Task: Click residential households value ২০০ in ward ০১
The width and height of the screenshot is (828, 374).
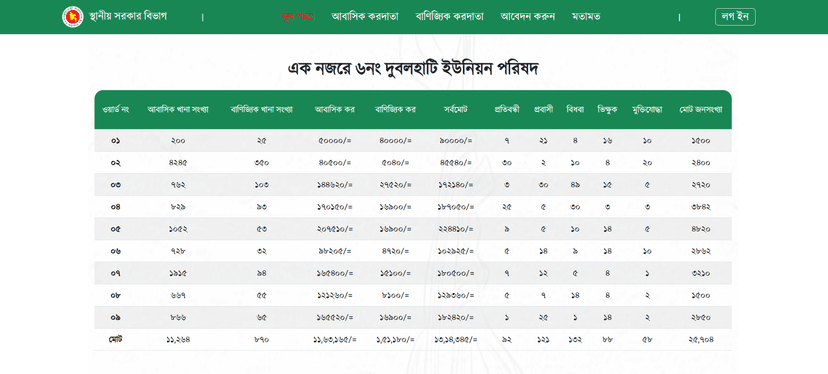Action: point(178,141)
